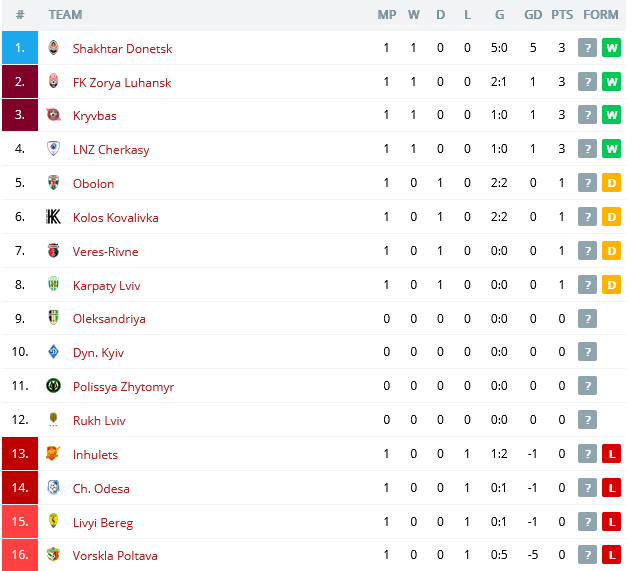The width and height of the screenshot is (631, 571).
Task: Click the orange D form badge for Obolon
Action: [611, 183]
